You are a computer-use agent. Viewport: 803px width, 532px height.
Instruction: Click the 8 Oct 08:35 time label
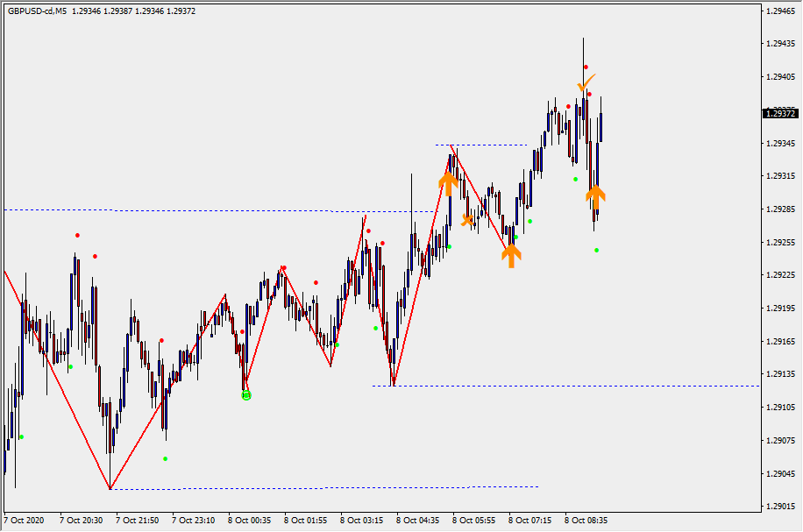(x=586, y=520)
